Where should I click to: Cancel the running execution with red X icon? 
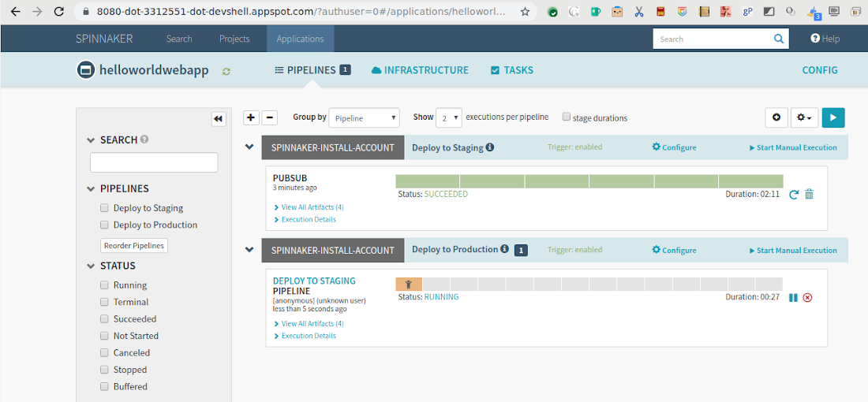coord(808,297)
